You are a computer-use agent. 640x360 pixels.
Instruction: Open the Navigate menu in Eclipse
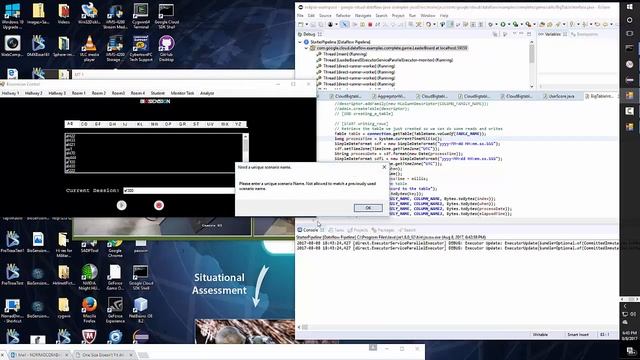point(363,16)
